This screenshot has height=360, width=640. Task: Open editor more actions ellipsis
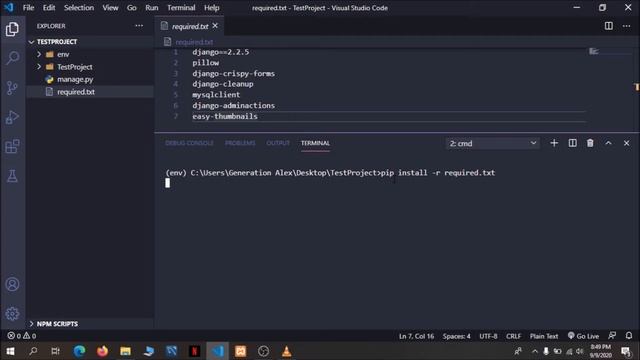click(x=627, y=26)
